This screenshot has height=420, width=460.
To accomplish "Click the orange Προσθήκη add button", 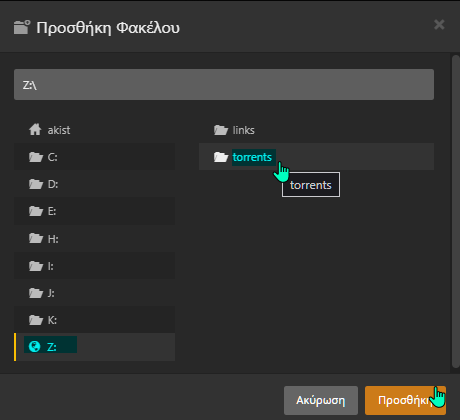I will coord(405,400).
